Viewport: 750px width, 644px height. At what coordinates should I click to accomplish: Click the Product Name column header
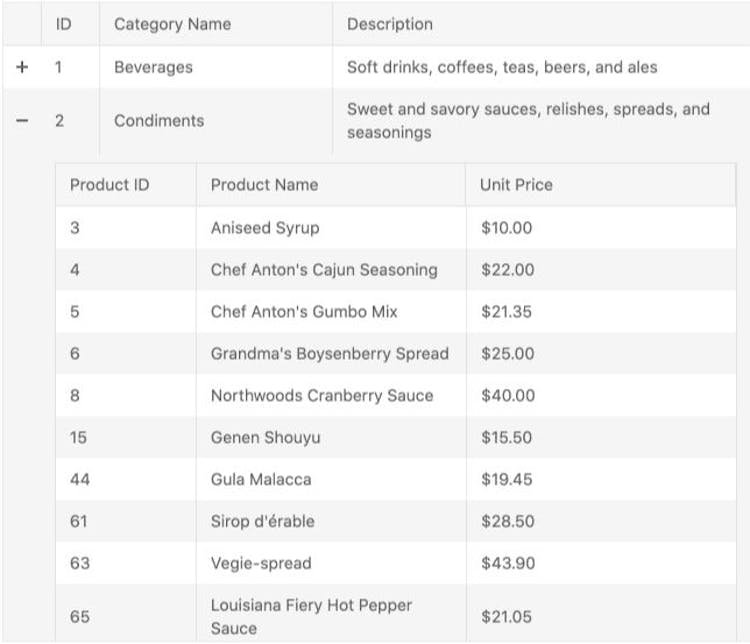click(x=264, y=185)
